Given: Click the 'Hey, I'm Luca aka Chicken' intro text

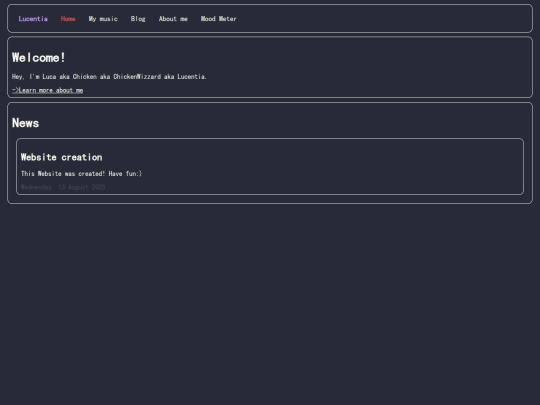Looking at the screenshot, I should coord(109,76).
